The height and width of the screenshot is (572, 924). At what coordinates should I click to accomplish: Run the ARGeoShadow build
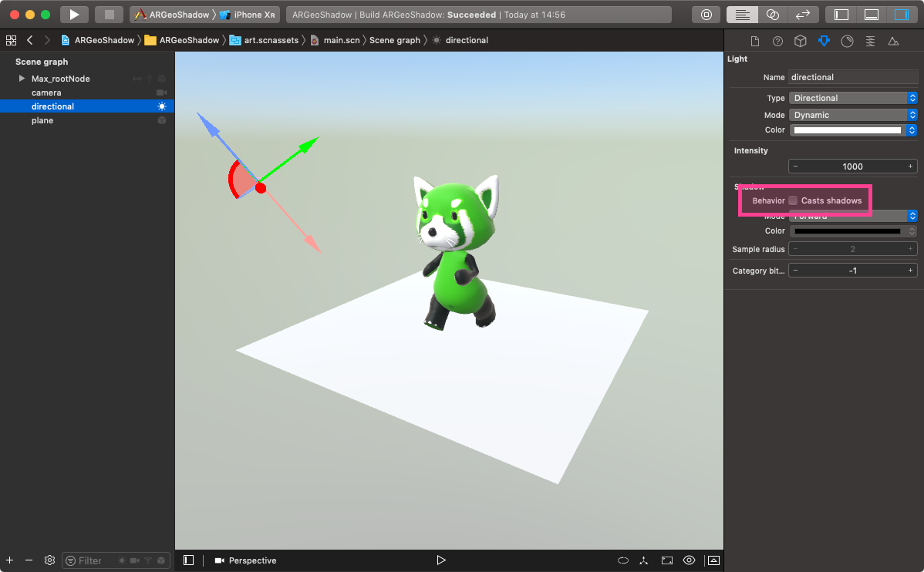click(x=74, y=15)
